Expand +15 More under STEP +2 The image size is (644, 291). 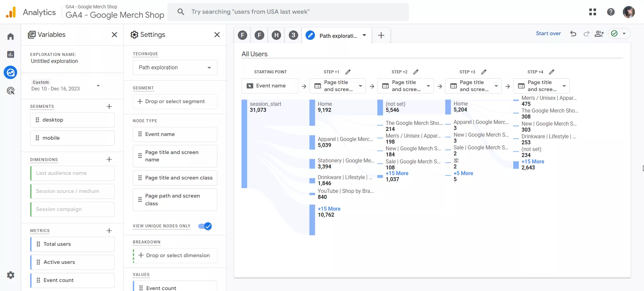click(x=397, y=173)
